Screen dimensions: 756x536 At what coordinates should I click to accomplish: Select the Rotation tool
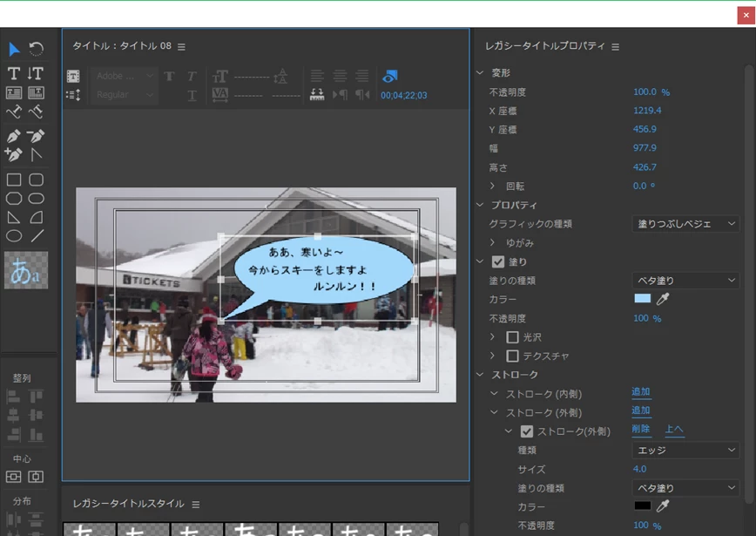coord(37,49)
